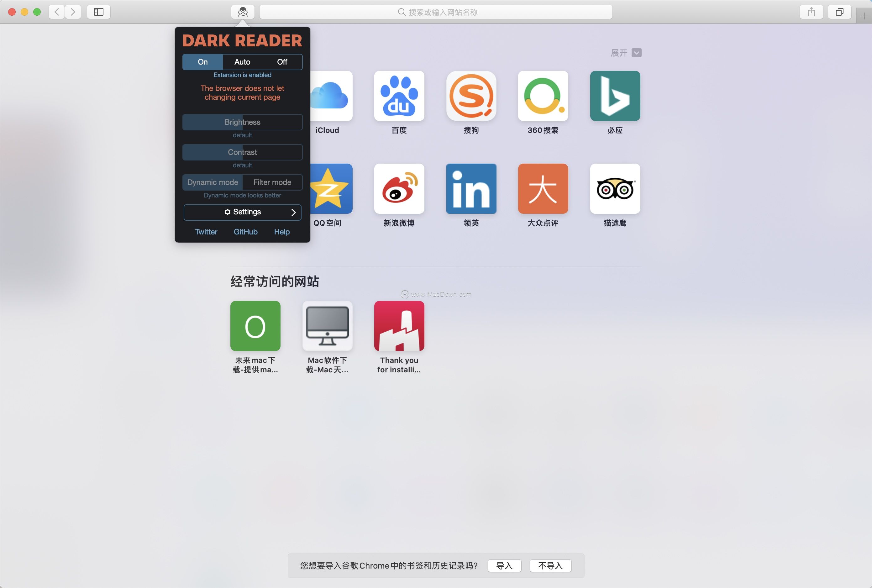
Task: Select Dynamic mode in Dark Reader
Action: point(212,182)
